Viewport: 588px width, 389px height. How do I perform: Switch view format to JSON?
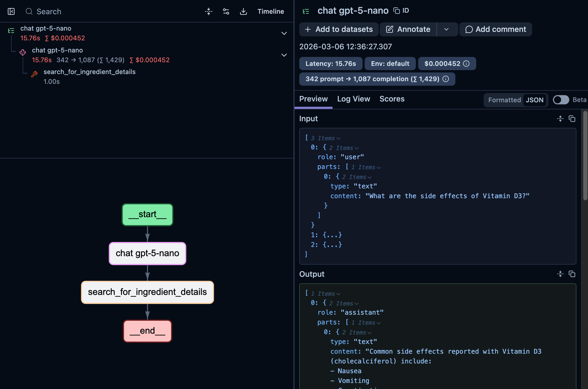pyautogui.click(x=534, y=100)
